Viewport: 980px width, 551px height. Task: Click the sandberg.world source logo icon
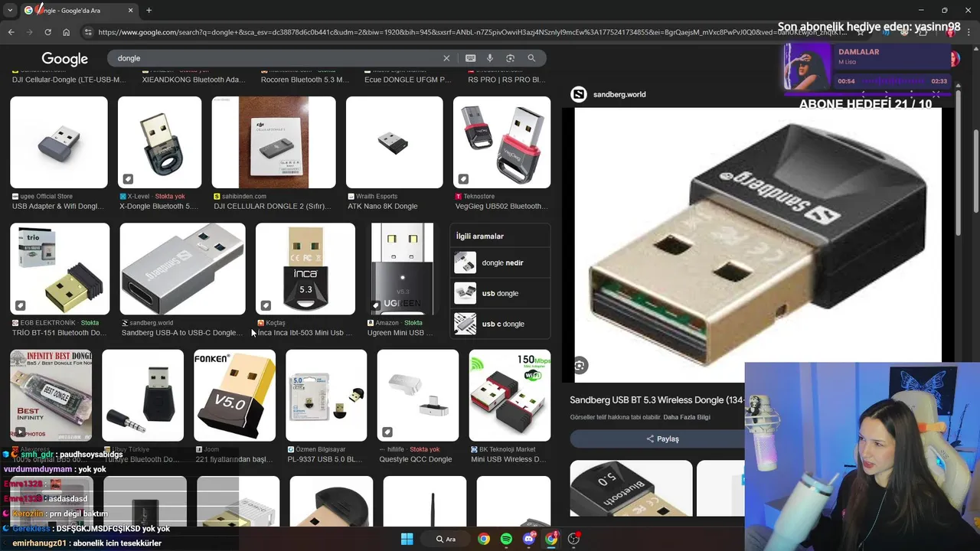(x=579, y=94)
